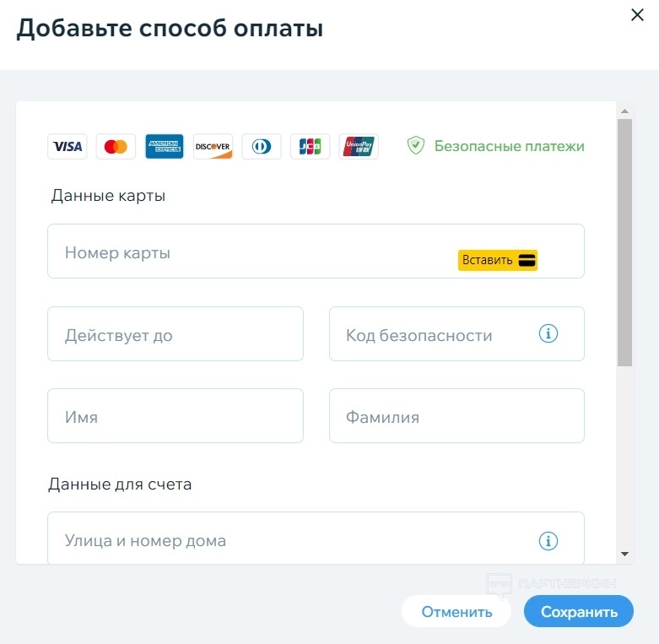Viewport: 659px width, 644px height.
Task: Close the payment method dialog
Action: tap(637, 14)
